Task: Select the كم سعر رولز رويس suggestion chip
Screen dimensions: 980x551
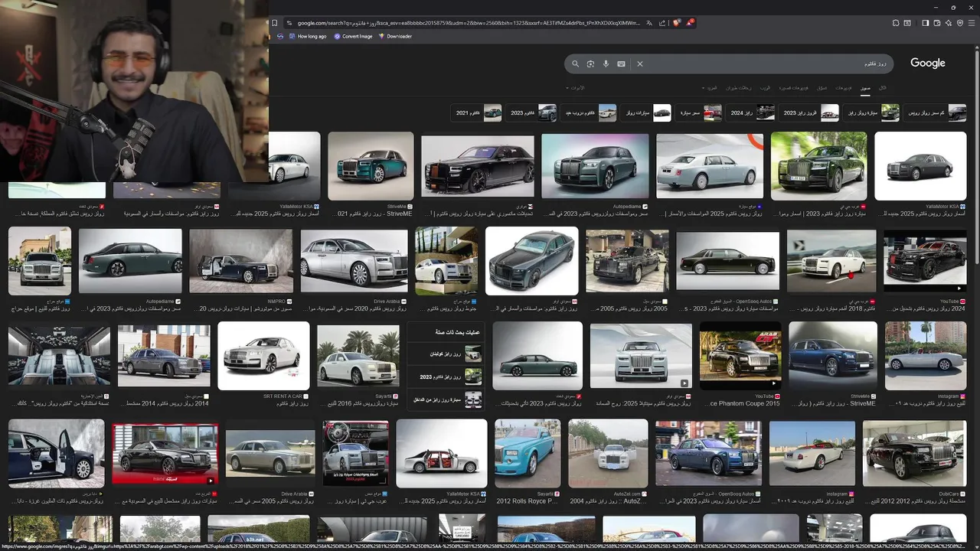Action: [x=935, y=113]
